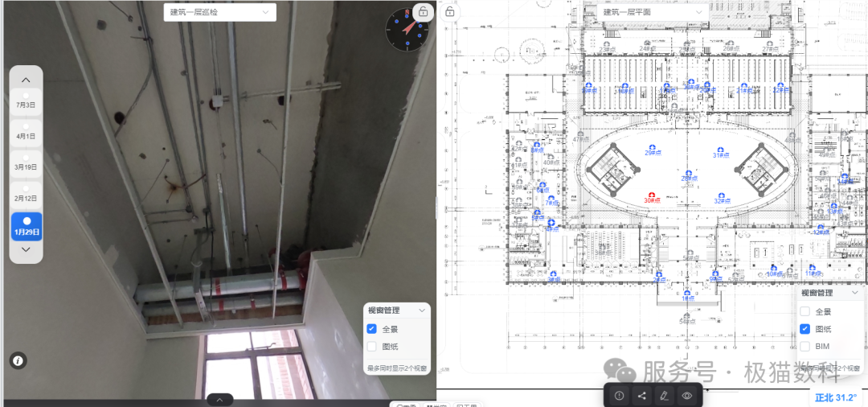Select the 4月1日 inspection date
Screen dimensions: 868x407
coord(26,133)
